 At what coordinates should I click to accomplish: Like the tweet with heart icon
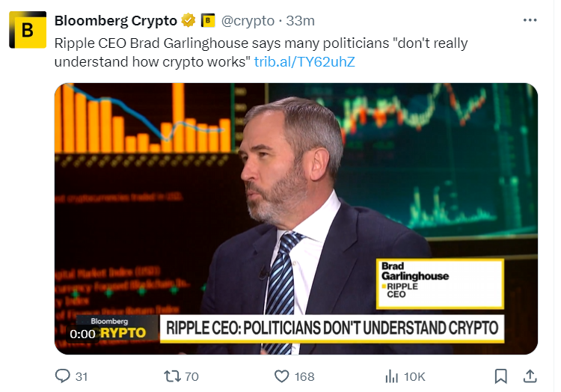[282, 376]
